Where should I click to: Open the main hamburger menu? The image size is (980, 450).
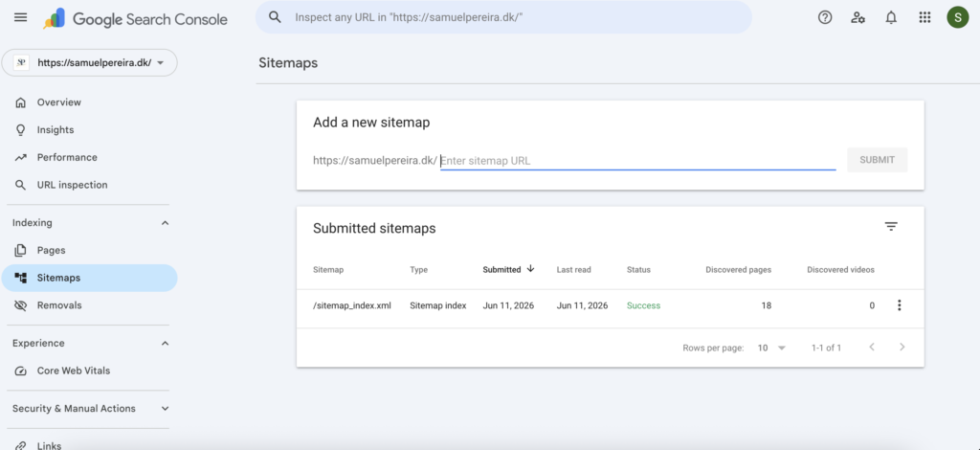coord(21,17)
